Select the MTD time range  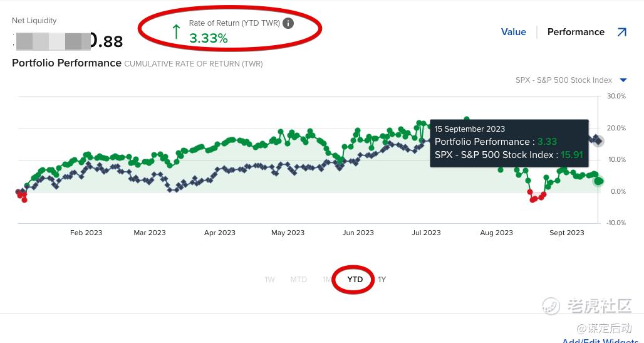pyautogui.click(x=298, y=280)
